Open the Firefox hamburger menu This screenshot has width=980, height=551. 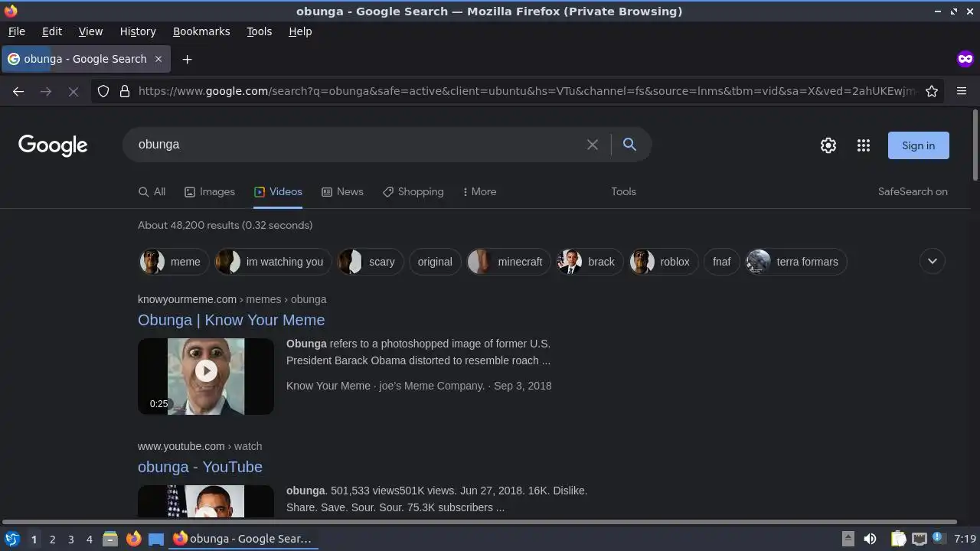[x=962, y=91]
